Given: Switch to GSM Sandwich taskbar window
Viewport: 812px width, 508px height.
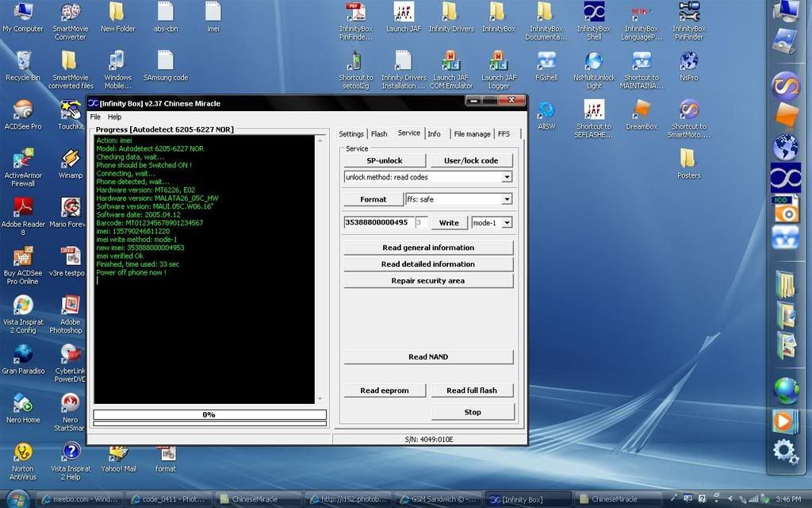Looking at the screenshot, I should pos(438,500).
